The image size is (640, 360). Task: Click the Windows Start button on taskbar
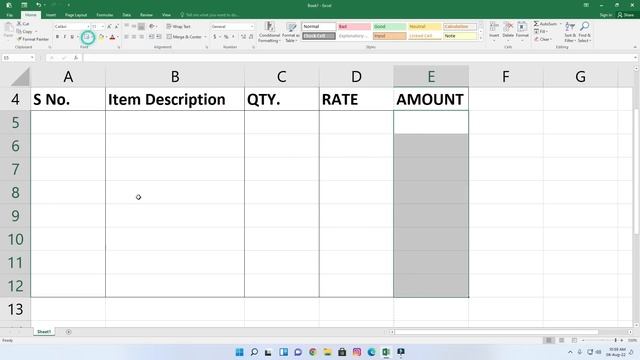pyautogui.click(x=240, y=352)
